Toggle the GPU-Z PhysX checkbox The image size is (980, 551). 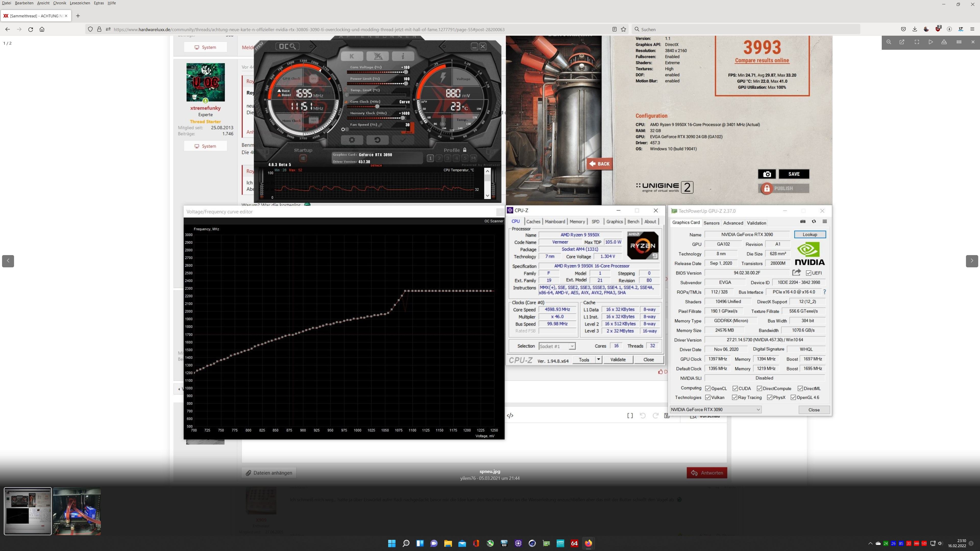770,398
